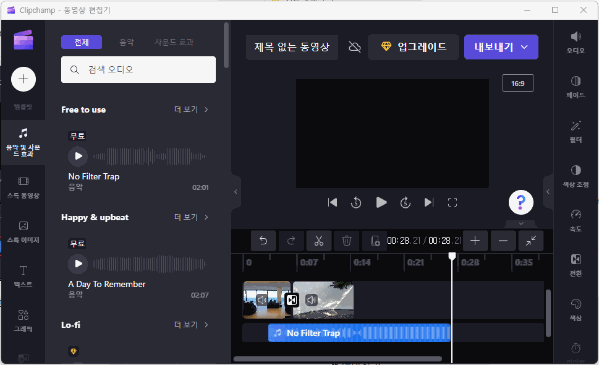This screenshot has width=599, height=365.
Task: Split clip with the scissors tool
Action: pos(319,241)
